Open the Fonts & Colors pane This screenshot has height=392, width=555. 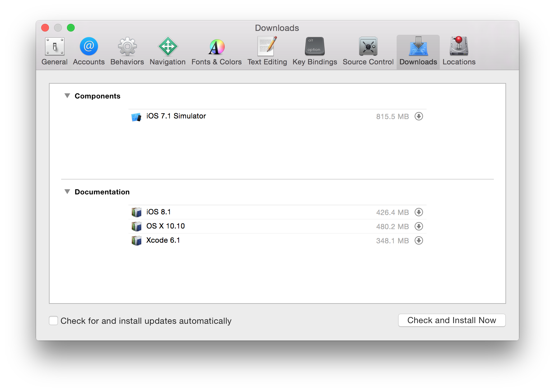tap(217, 51)
